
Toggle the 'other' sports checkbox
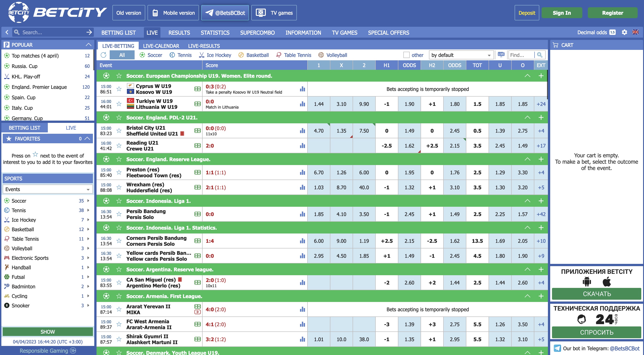click(406, 55)
